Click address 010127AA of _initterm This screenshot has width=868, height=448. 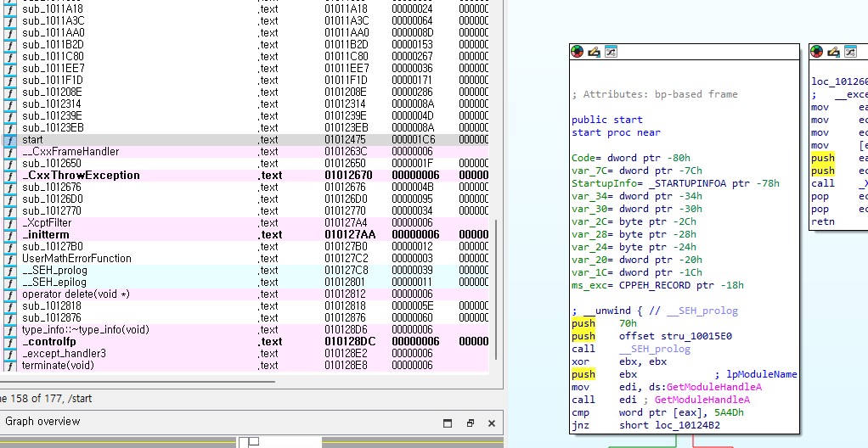pos(350,235)
